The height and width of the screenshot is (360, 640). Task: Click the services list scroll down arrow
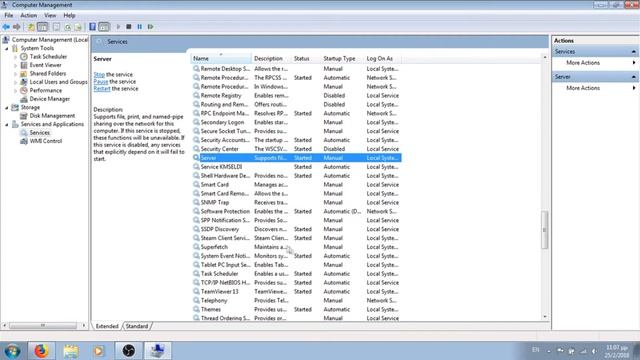[544, 317]
